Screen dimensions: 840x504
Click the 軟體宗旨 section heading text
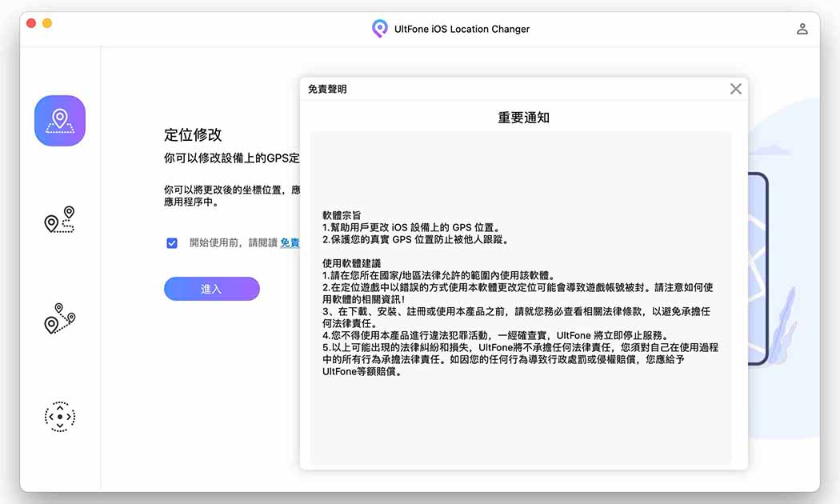tap(342, 216)
